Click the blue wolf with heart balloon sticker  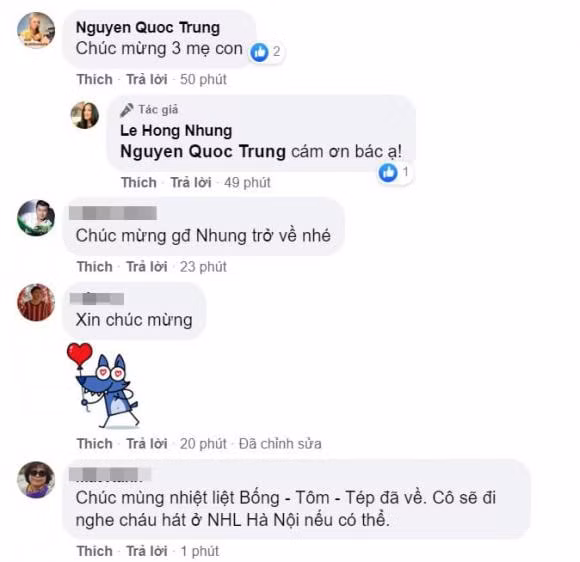tap(102, 385)
